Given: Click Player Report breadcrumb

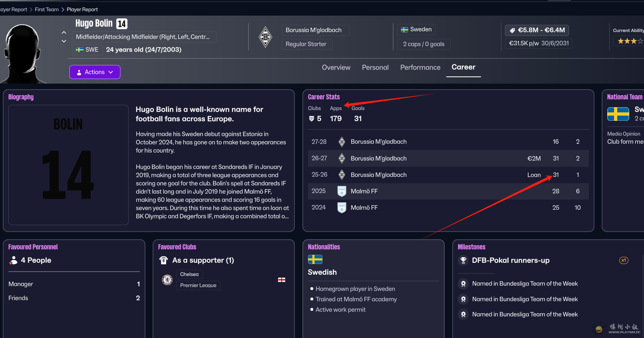Looking at the screenshot, I should click(82, 10).
